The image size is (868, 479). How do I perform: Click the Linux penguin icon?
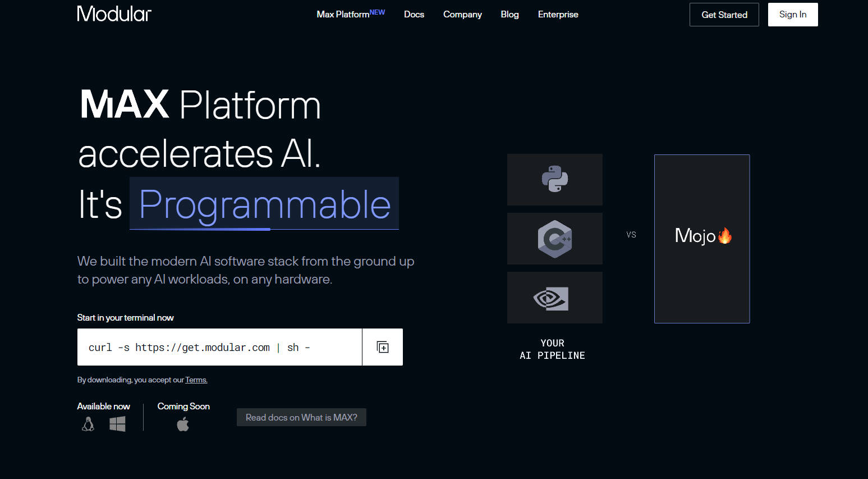click(88, 424)
